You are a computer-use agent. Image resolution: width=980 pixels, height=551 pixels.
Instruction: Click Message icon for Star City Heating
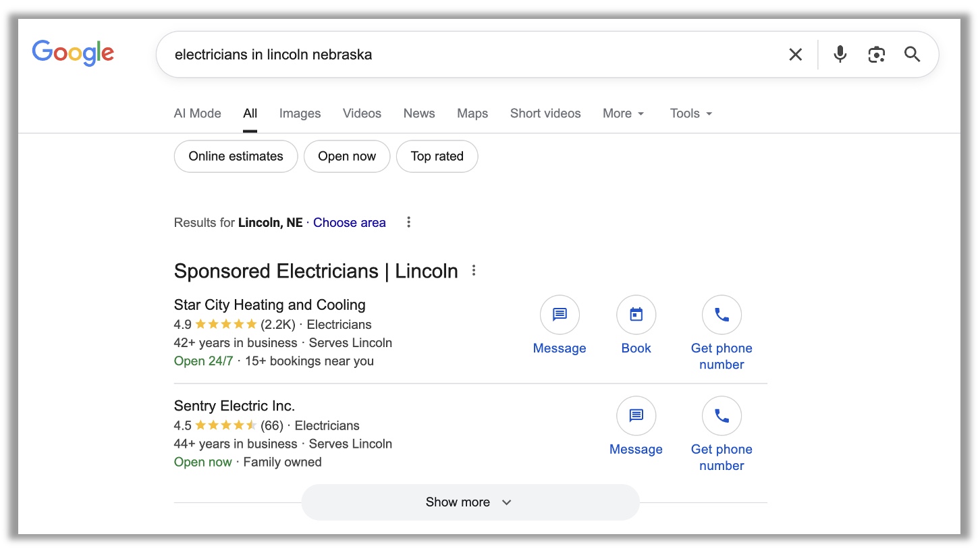(x=560, y=315)
